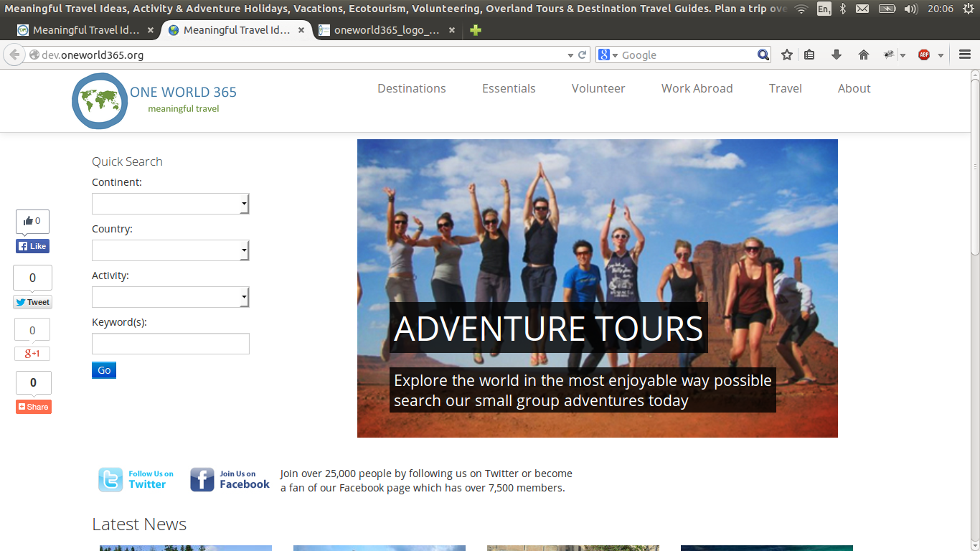Open the Destinations menu
Viewport: 980px width, 551px height.
[412, 88]
